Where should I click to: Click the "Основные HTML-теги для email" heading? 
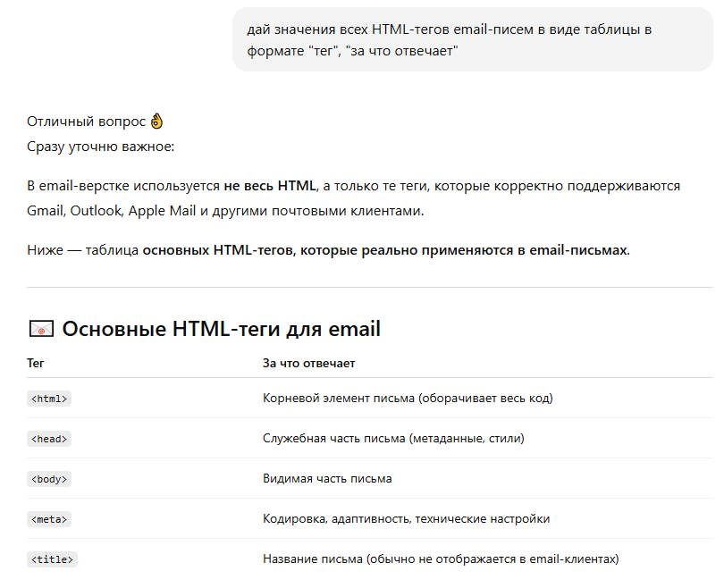tap(221, 329)
